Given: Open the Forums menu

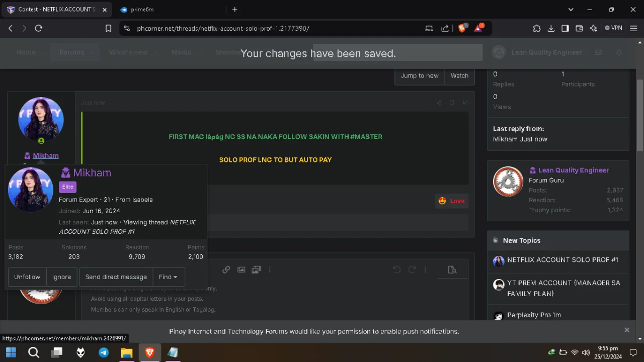Looking at the screenshot, I should click(x=71, y=52).
